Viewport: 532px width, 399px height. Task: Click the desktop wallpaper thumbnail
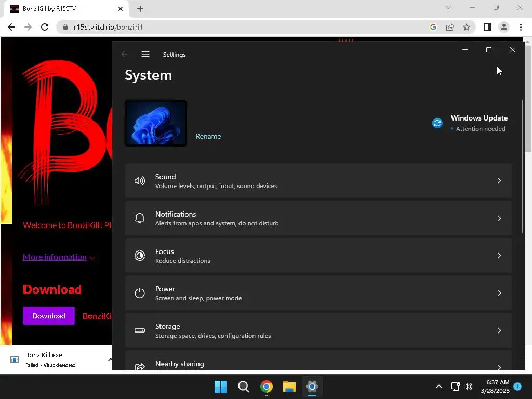[x=156, y=123]
